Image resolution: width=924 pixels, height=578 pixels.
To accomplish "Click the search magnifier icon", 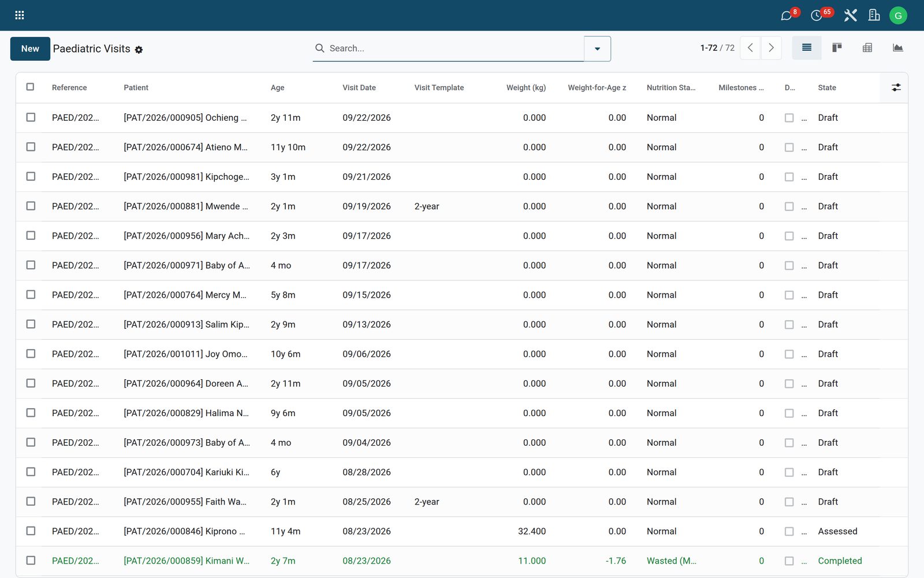I will 319,48.
